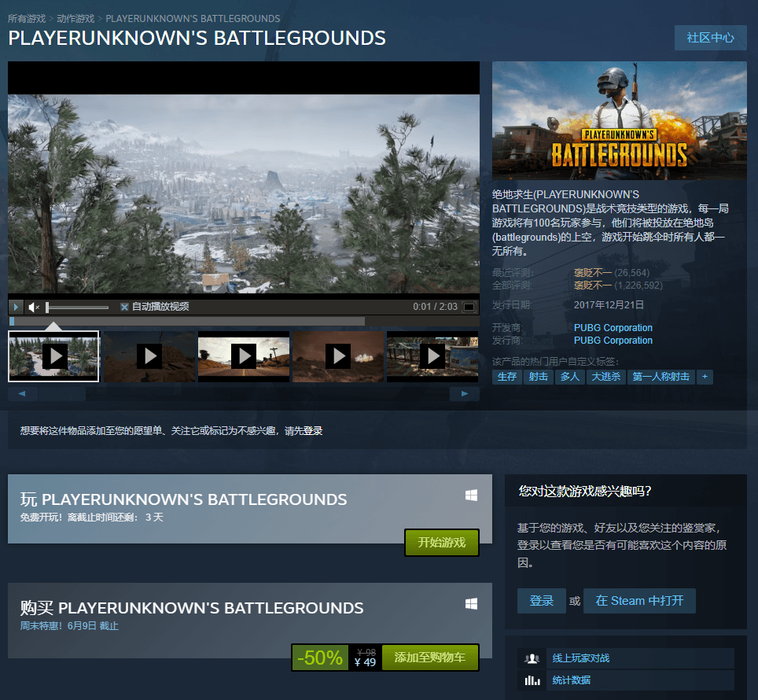This screenshot has height=700, width=758.
Task: Click the online PvP multiplayer icon
Action: point(532,658)
